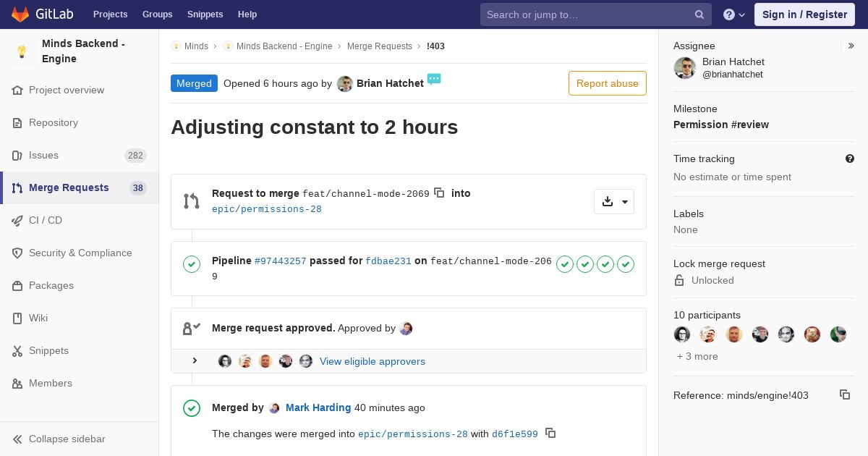Screen dimensions: 868x456
Task: Copy the source branch name feat/channel-mode-2069
Action: [439, 193]
